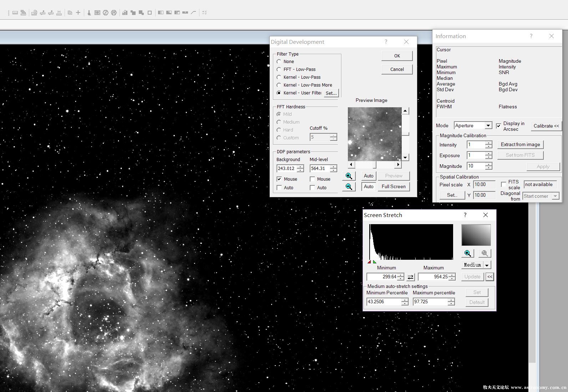The height and width of the screenshot is (392, 568).
Task: Click the ruler icon marked with M
Action: (59, 12)
